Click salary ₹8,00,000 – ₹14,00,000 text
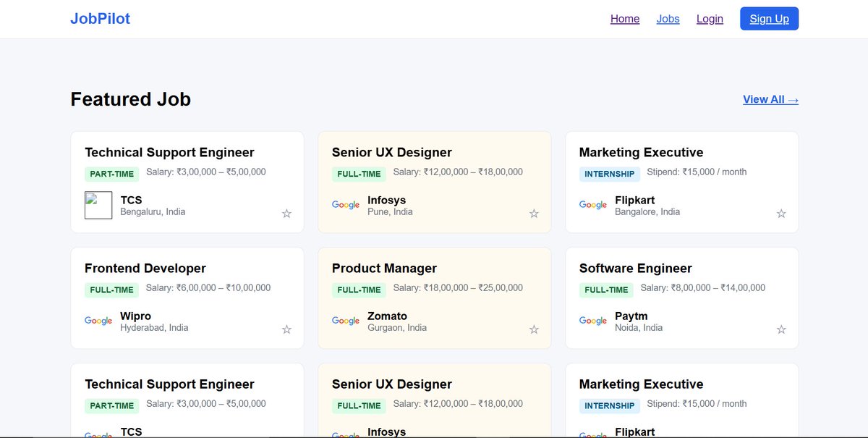Image resolution: width=868 pixels, height=438 pixels. click(x=703, y=287)
